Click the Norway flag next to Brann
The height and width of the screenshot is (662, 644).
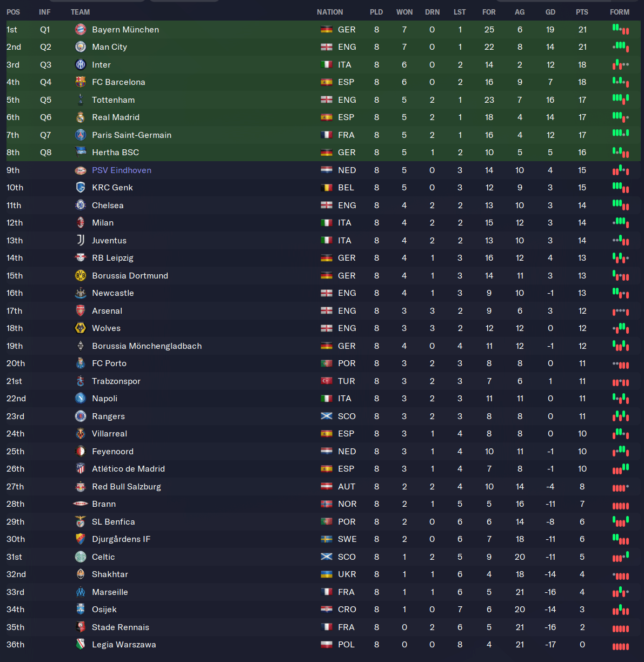(x=327, y=504)
